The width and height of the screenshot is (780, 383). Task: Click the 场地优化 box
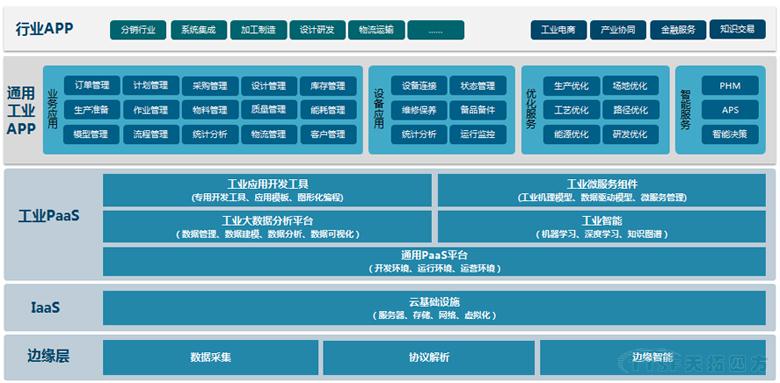pyautogui.click(x=631, y=86)
